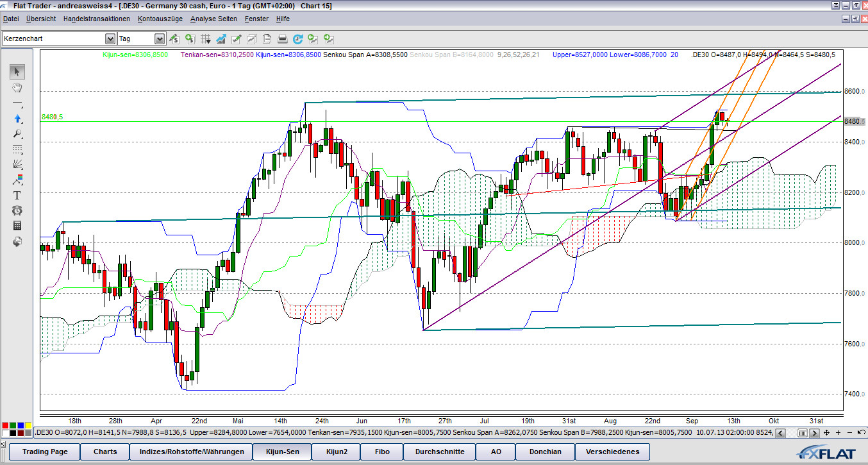The image size is (868, 465).
Task: Select the horizontal dotted lines tool
Action: point(17,149)
